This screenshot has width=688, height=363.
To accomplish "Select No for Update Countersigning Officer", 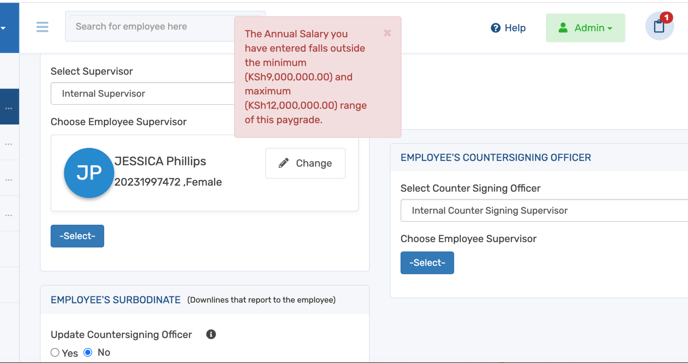I will pyautogui.click(x=88, y=352).
